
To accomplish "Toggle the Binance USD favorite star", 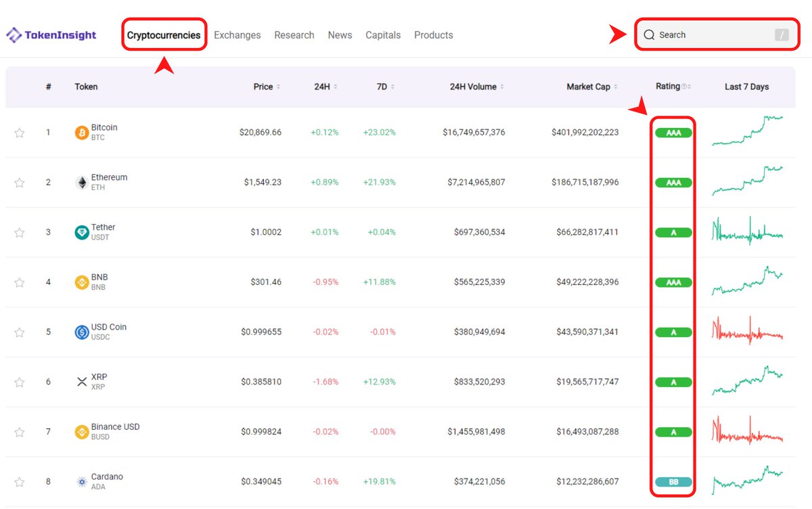I will (20, 432).
